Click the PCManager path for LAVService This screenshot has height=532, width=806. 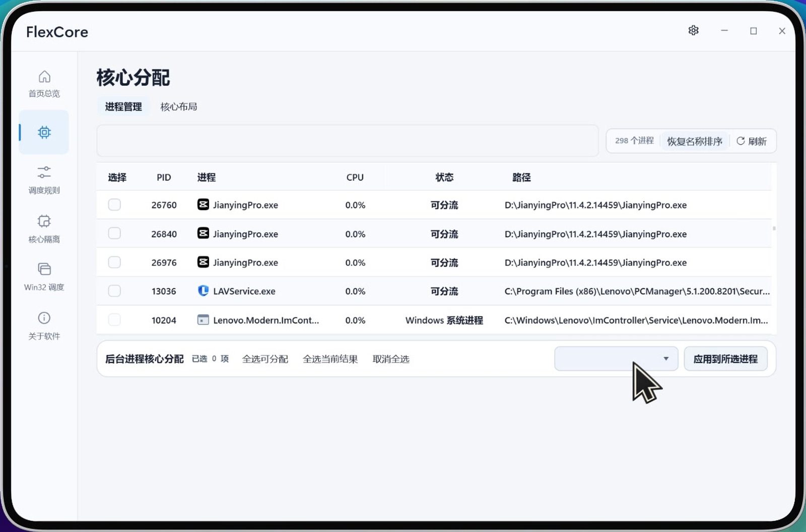[x=637, y=291]
